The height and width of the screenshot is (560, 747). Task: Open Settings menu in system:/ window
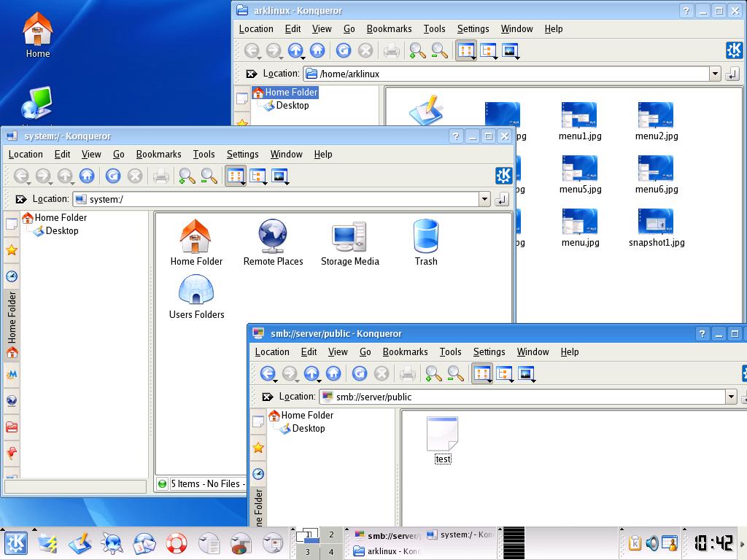pyautogui.click(x=242, y=155)
